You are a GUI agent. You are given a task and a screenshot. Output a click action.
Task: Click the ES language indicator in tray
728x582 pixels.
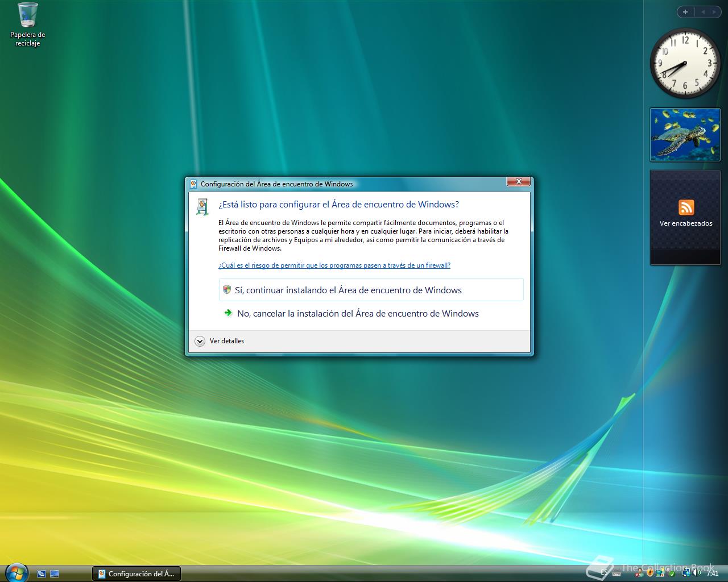pos(604,573)
